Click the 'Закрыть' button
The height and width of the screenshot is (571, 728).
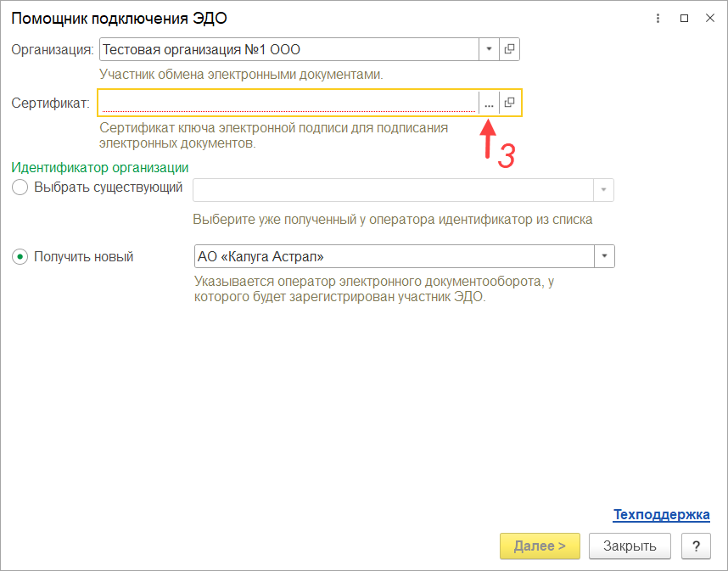point(630,546)
